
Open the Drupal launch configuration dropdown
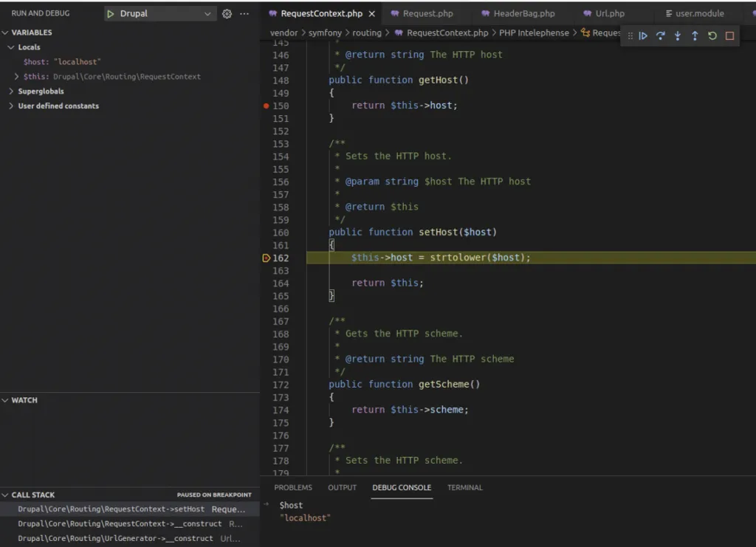(x=159, y=14)
